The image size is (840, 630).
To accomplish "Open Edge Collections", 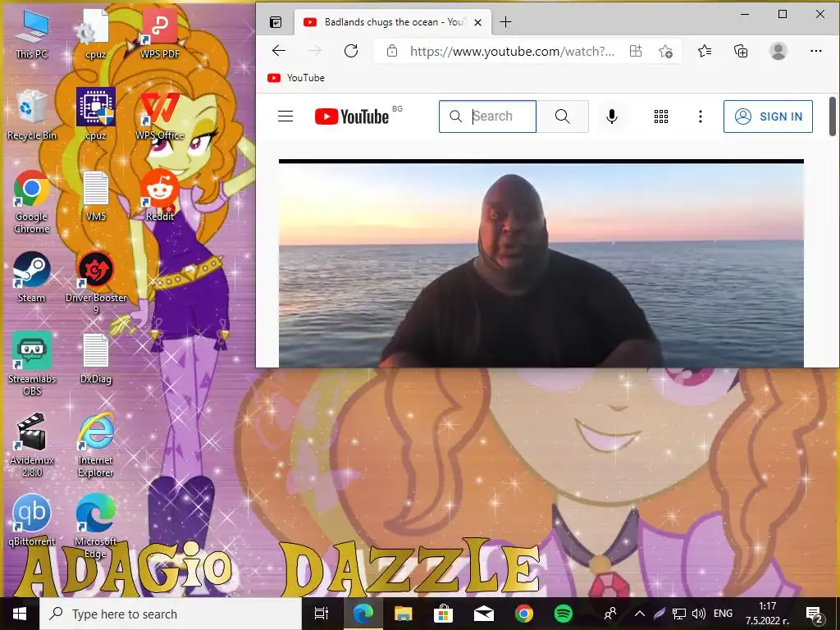I will click(741, 51).
